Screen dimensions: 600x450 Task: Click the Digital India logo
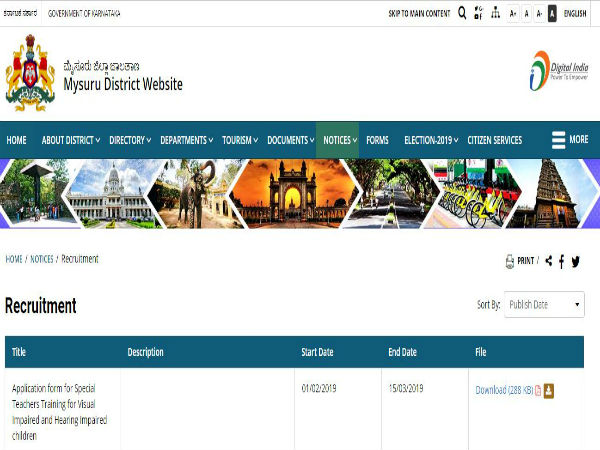553,70
